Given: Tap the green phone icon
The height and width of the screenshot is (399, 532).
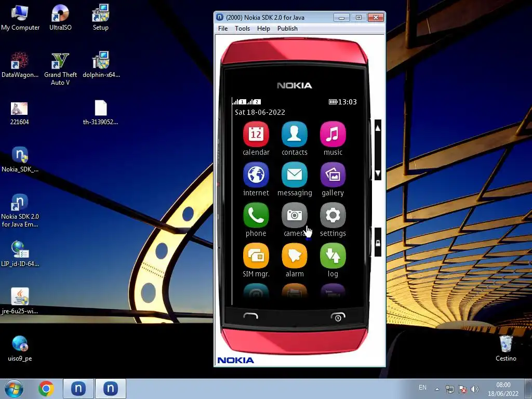Looking at the screenshot, I should 256,215.
